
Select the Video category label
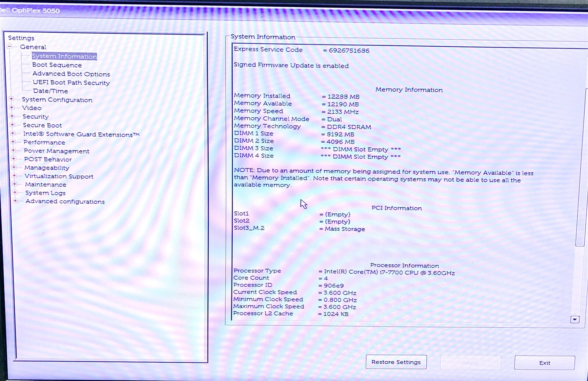pyautogui.click(x=32, y=108)
